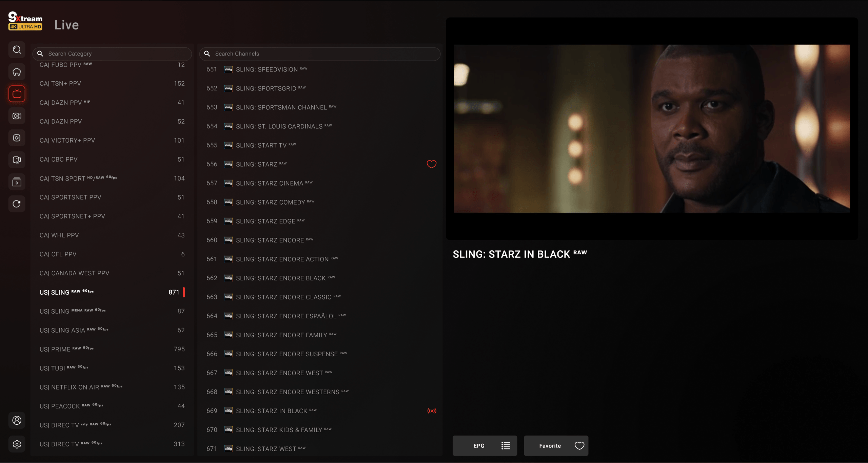Open the EPG program guide
868x463 pixels.
[x=485, y=446]
